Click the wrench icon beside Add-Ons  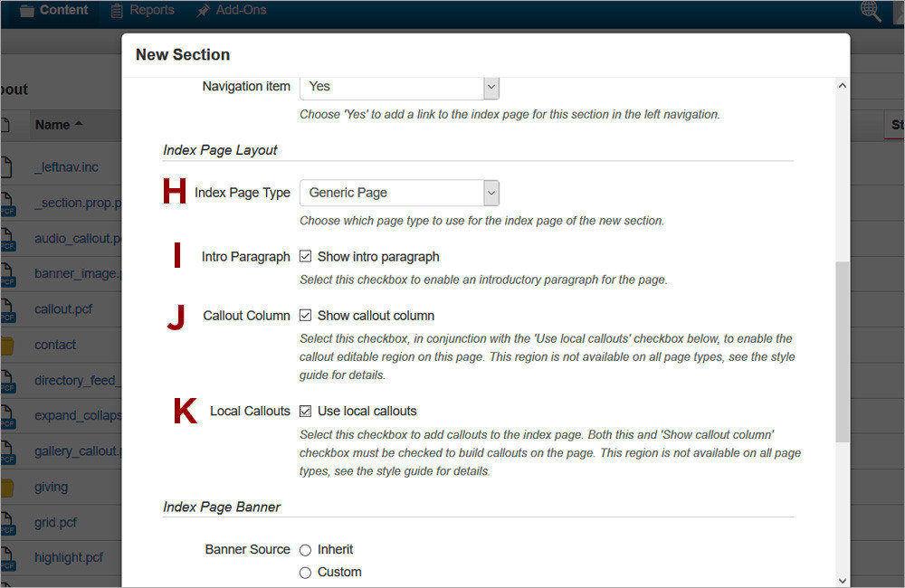pos(204,12)
